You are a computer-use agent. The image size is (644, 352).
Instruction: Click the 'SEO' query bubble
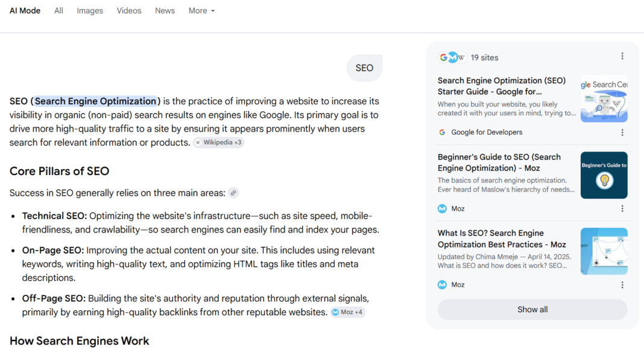click(x=364, y=68)
